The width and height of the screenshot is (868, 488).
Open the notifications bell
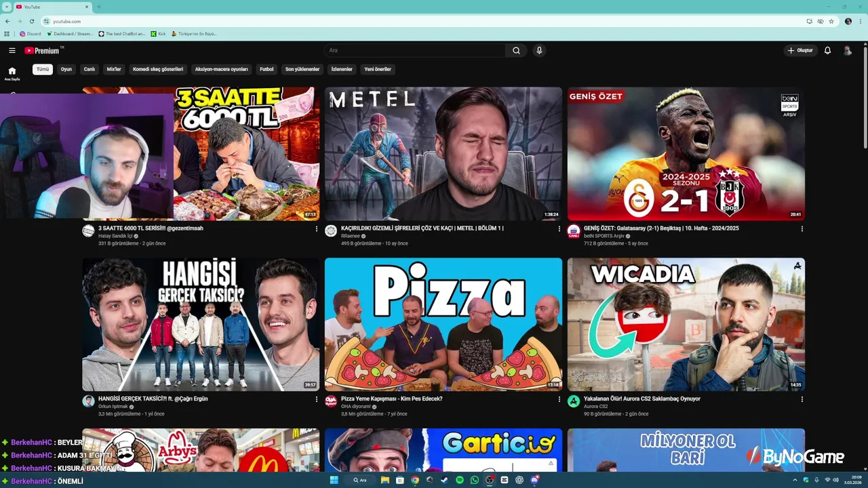[827, 50]
